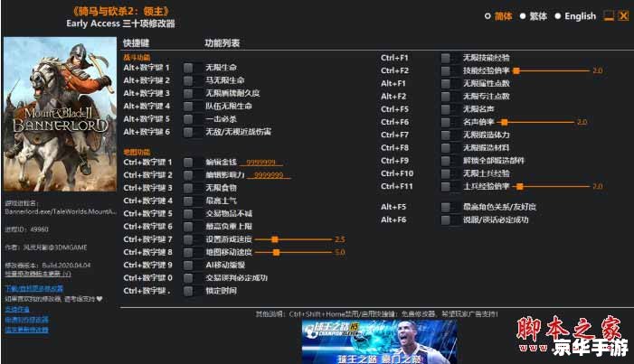
Task: Click the 编辑金钱 value field 9999999
Action: (x=261, y=163)
